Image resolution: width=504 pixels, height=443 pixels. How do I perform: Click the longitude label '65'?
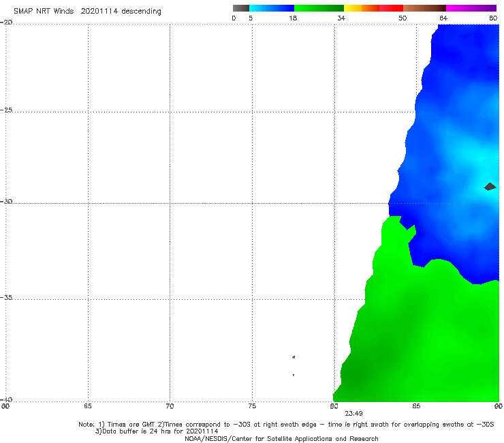click(88, 406)
